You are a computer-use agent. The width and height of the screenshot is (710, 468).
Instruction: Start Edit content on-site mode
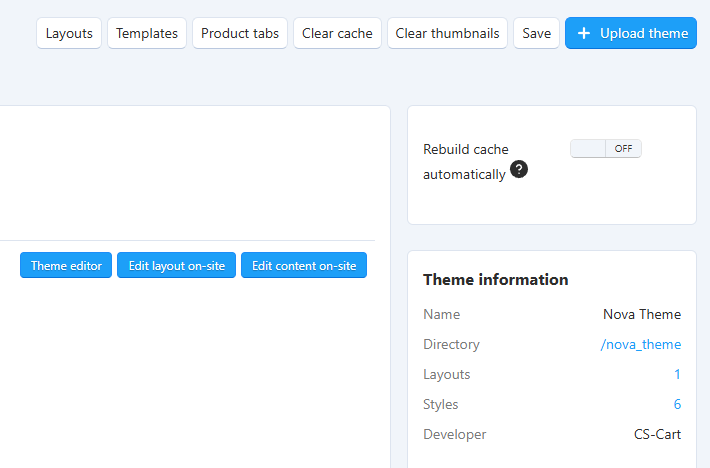click(304, 266)
